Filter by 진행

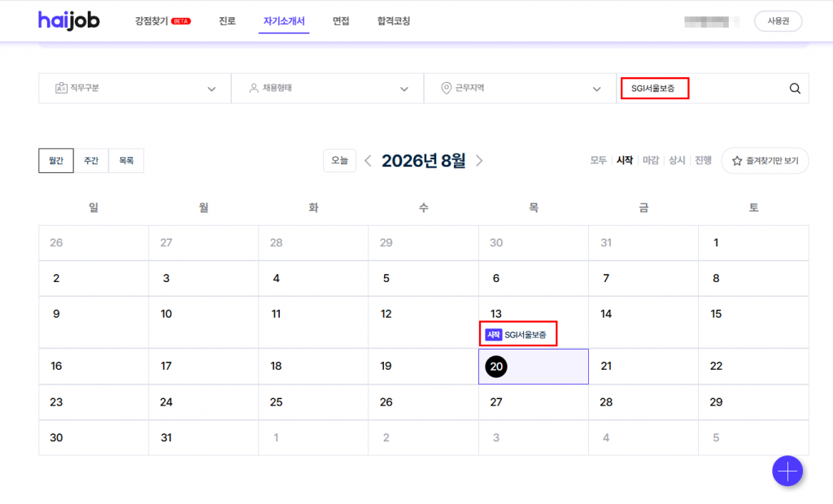[704, 160]
